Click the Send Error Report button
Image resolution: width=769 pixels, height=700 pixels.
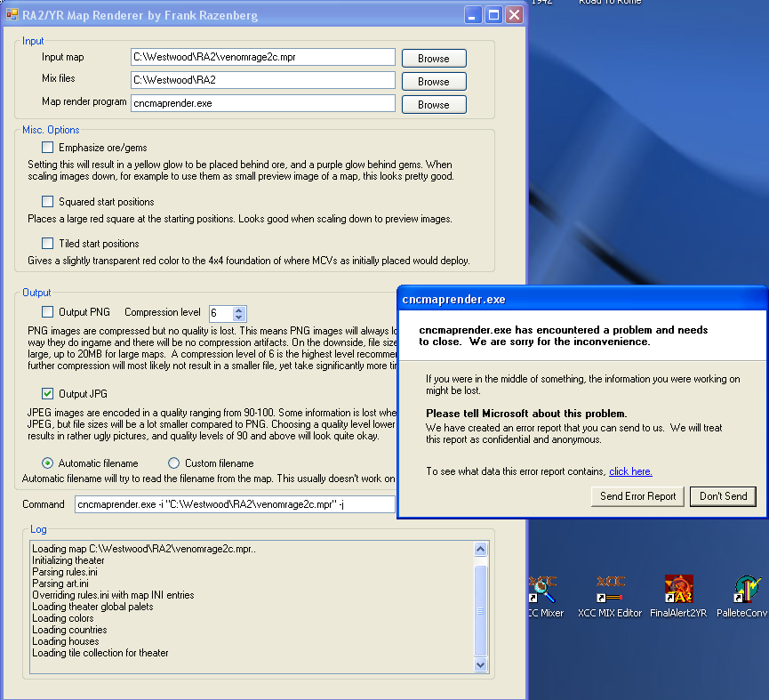[x=637, y=496]
